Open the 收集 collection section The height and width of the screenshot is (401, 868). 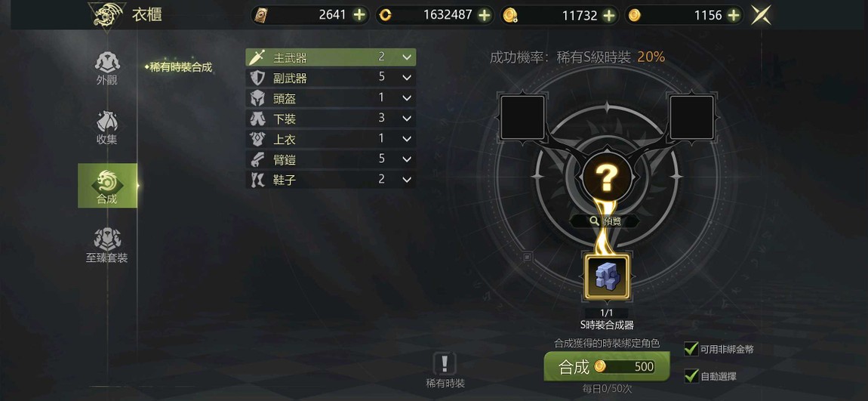pyautogui.click(x=107, y=128)
